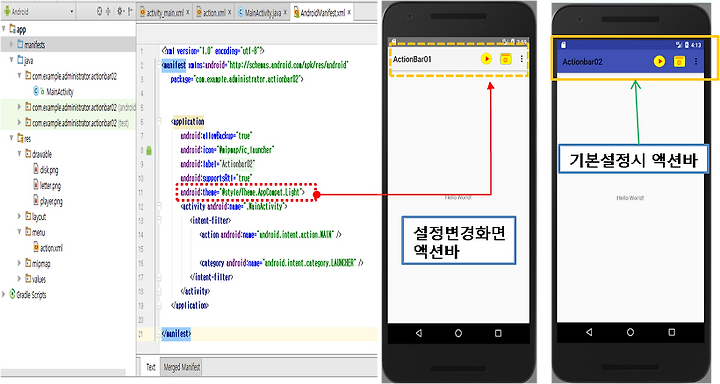Click the play icon in the Actionbar02 phone
The image size is (720, 384).
[659, 62]
